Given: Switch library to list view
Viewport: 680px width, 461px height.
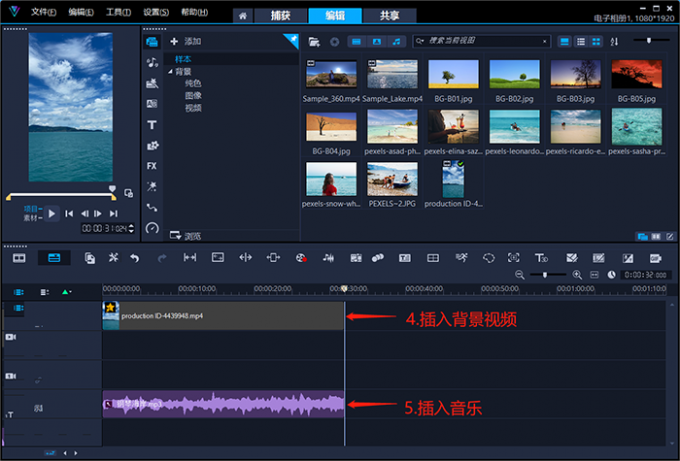Looking at the screenshot, I should (581, 42).
